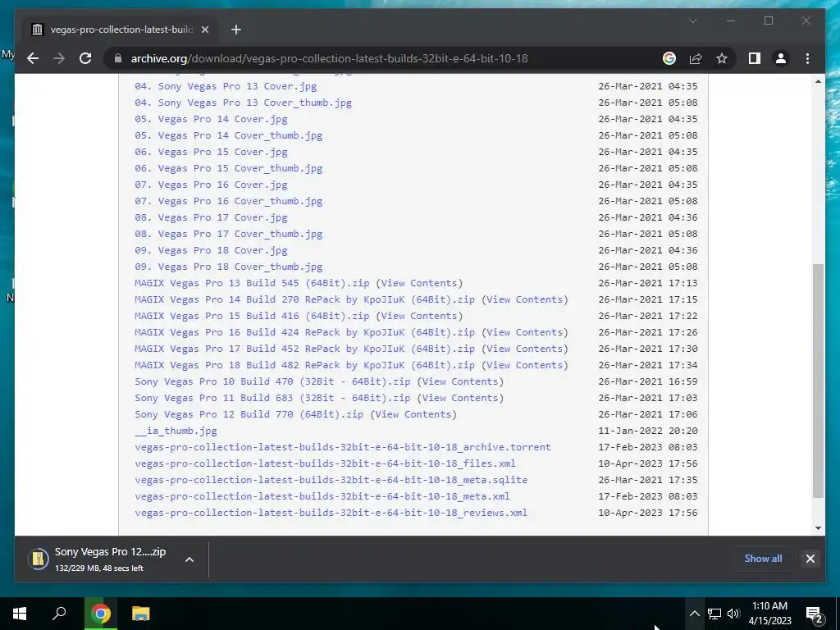The image size is (840, 630).
Task: Open the browser side panel
Action: click(x=755, y=58)
